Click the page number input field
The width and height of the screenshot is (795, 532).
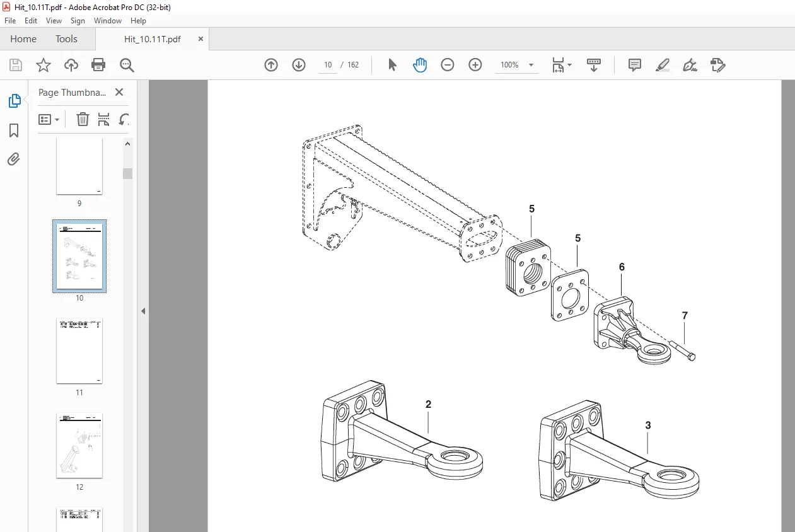pyautogui.click(x=328, y=65)
